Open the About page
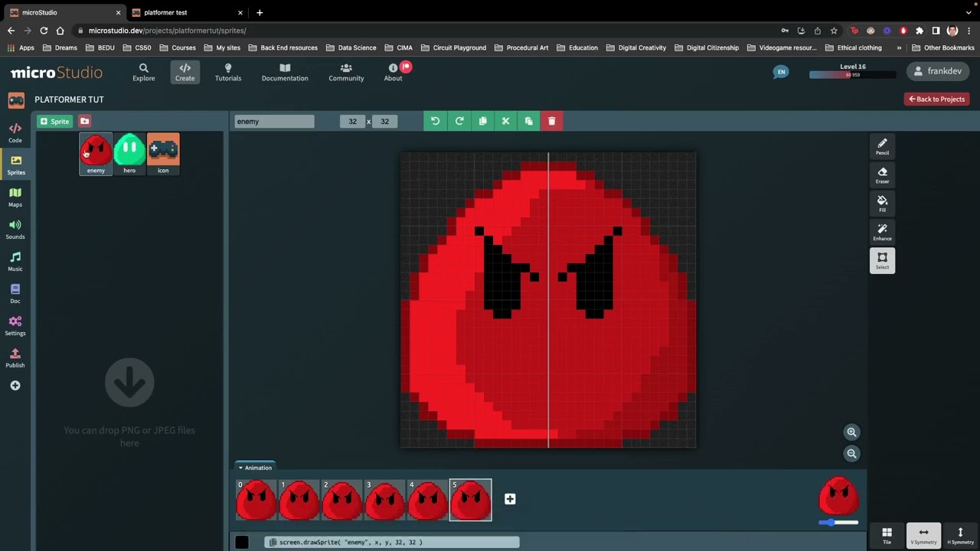This screenshot has height=551, width=980. (x=393, y=72)
